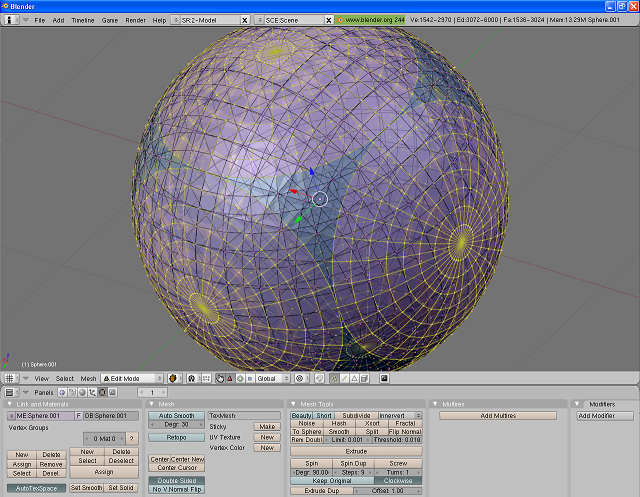Screen dimensions: 640x497
Task: Enable vertex select mode icon
Action: click(334, 378)
